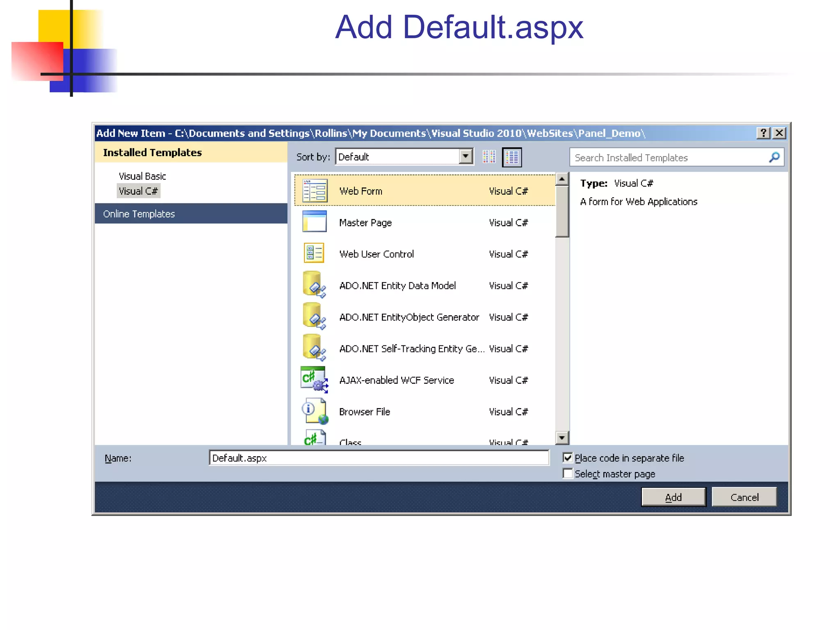Focus the Search Installed Templates box
This screenshot has width=840, height=630.
677,157
